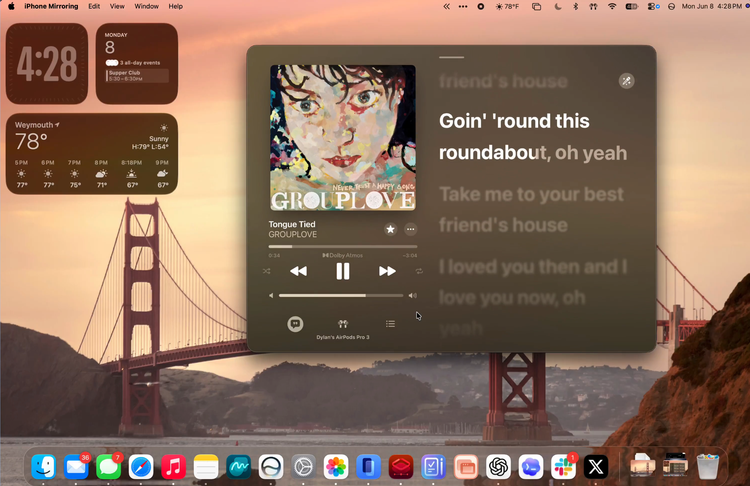Toggle the lyrics view button
Screen dimensions: 750x486
[295, 324]
